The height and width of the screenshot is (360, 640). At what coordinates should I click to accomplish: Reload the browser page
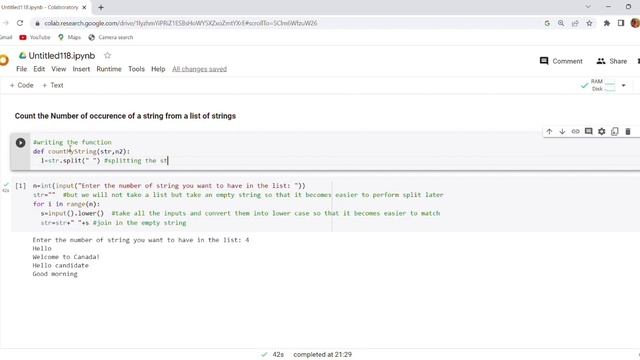20,23
